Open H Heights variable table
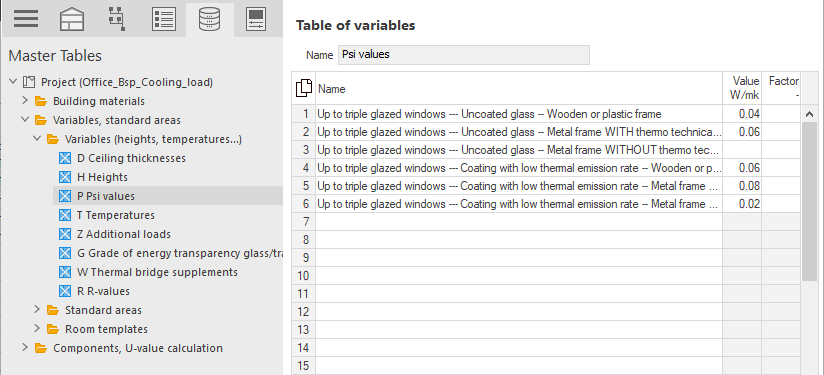The image size is (824, 375). pyautogui.click(x=102, y=177)
